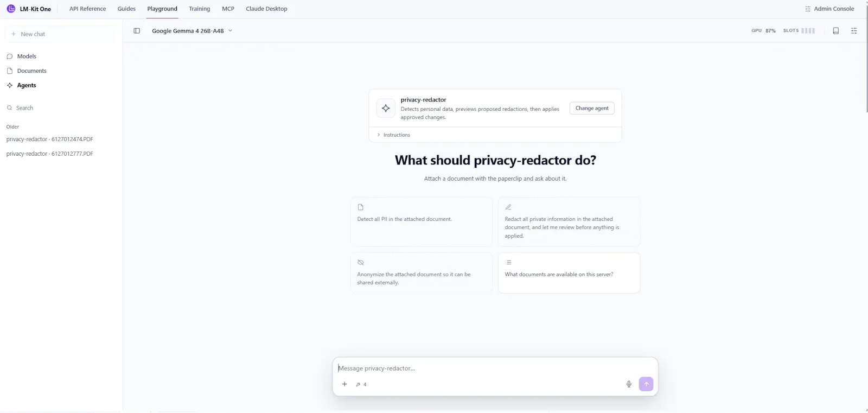Open the sliders settings icon at top right

[854, 31]
